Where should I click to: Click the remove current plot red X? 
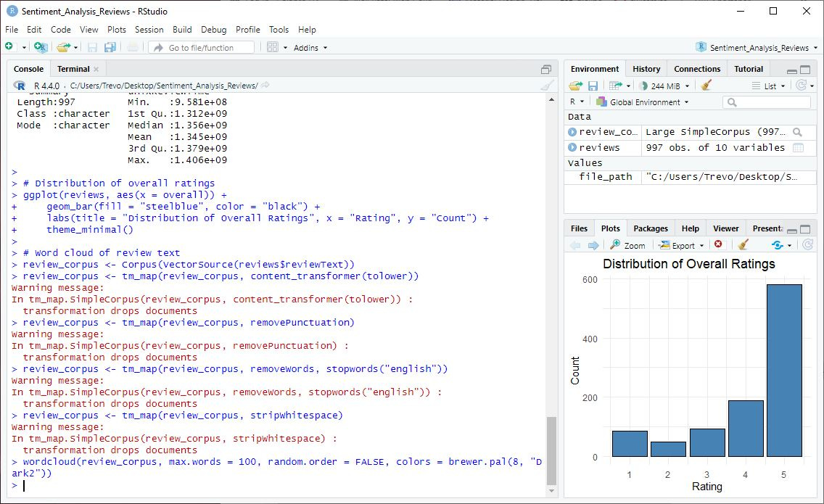pos(718,244)
